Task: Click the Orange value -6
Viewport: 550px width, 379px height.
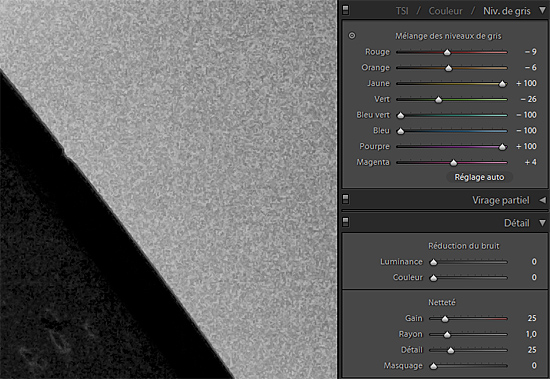Action: (x=531, y=67)
